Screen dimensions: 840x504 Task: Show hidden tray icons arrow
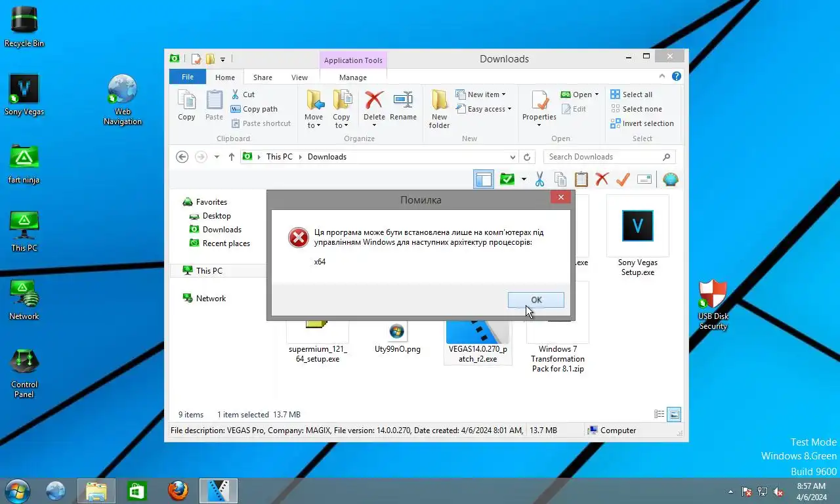click(731, 491)
